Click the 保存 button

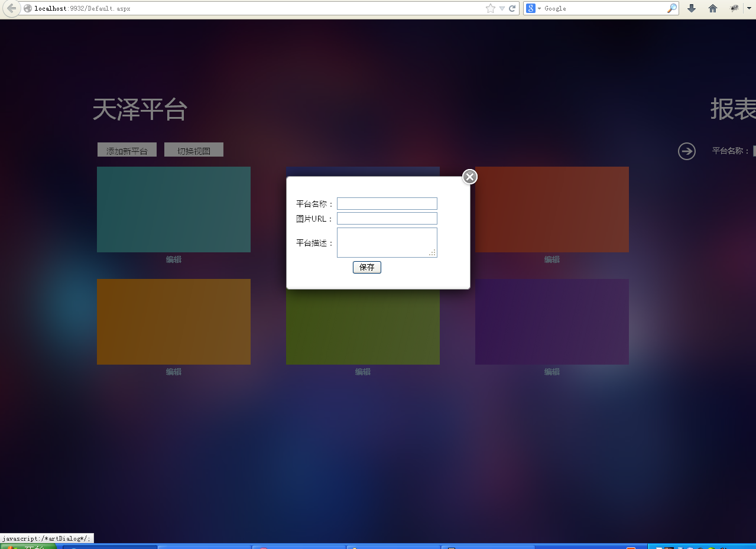tap(367, 267)
